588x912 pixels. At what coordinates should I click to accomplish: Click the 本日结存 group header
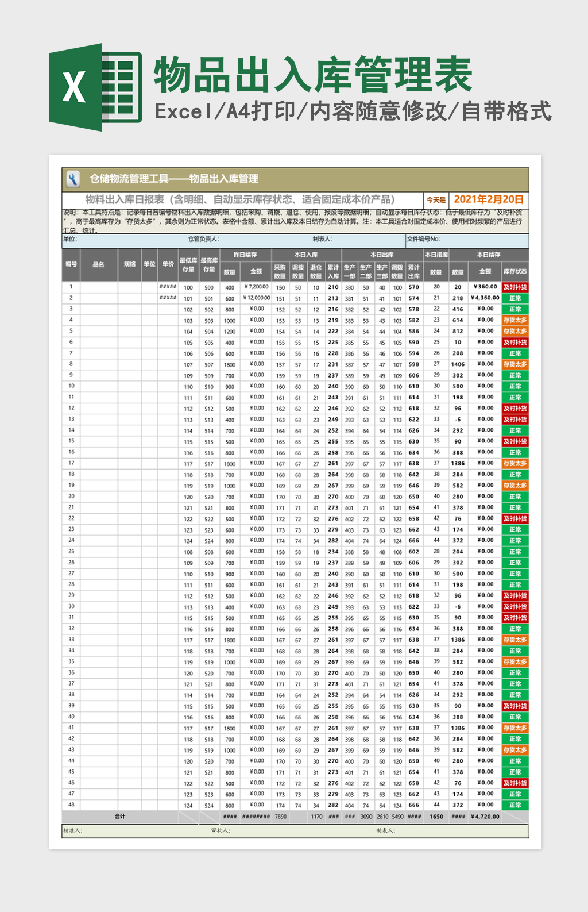[489, 255]
